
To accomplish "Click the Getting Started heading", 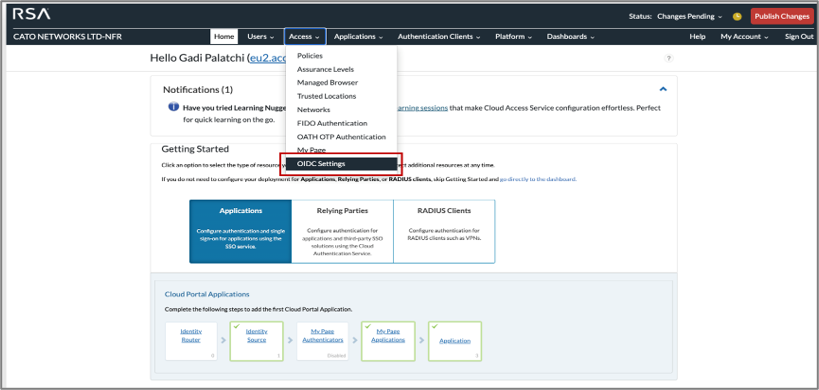I will click(195, 149).
